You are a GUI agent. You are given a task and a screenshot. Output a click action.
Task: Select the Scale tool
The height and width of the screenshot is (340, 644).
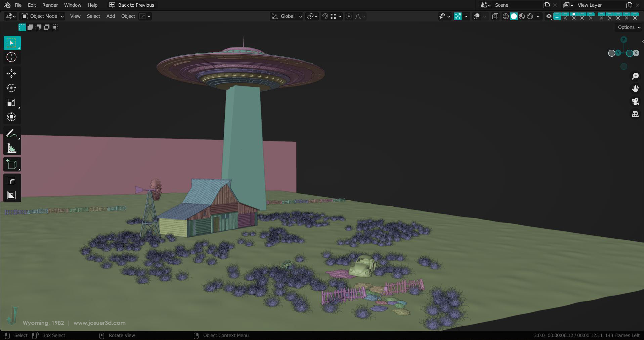pyautogui.click(x=12, y=102)
